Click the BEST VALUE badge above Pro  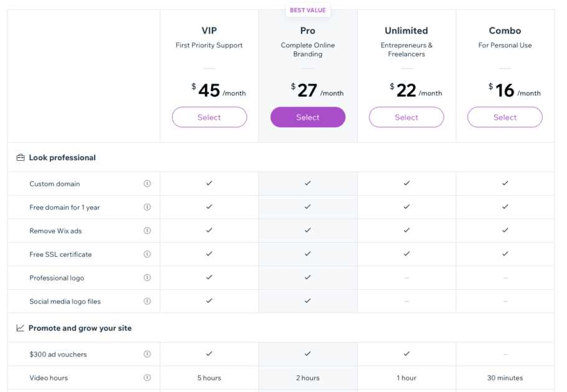click(307, 10)
